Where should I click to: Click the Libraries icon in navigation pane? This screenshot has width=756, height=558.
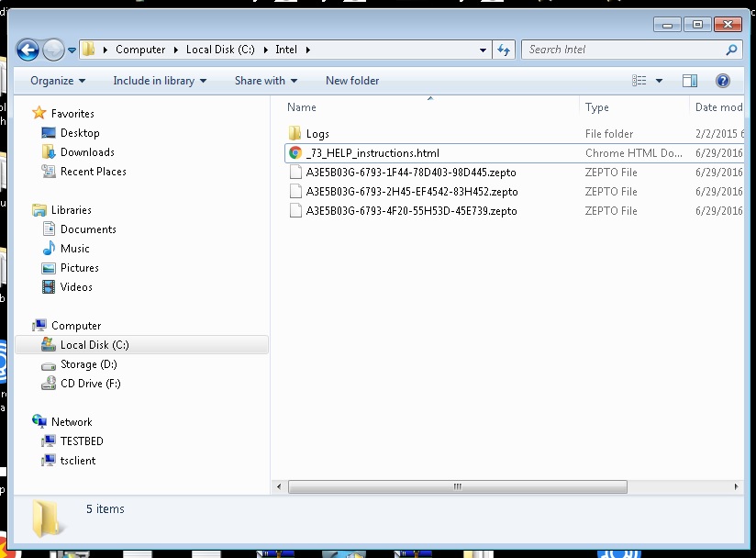(39, 210)
